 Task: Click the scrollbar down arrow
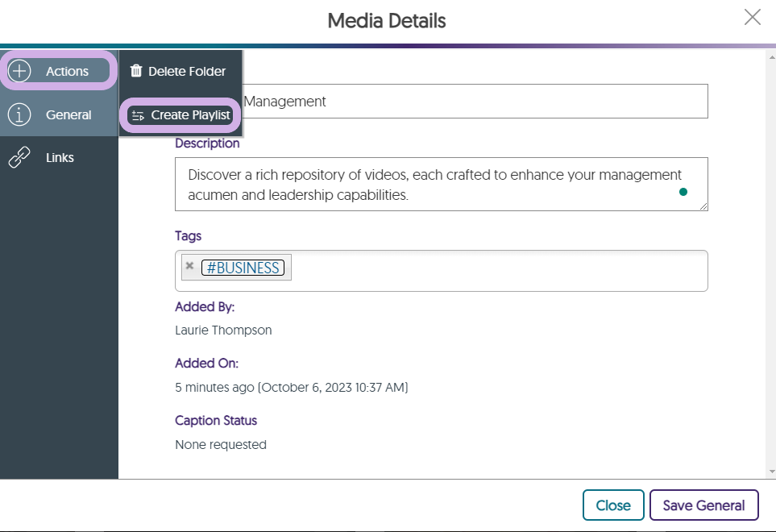point(771,472)
